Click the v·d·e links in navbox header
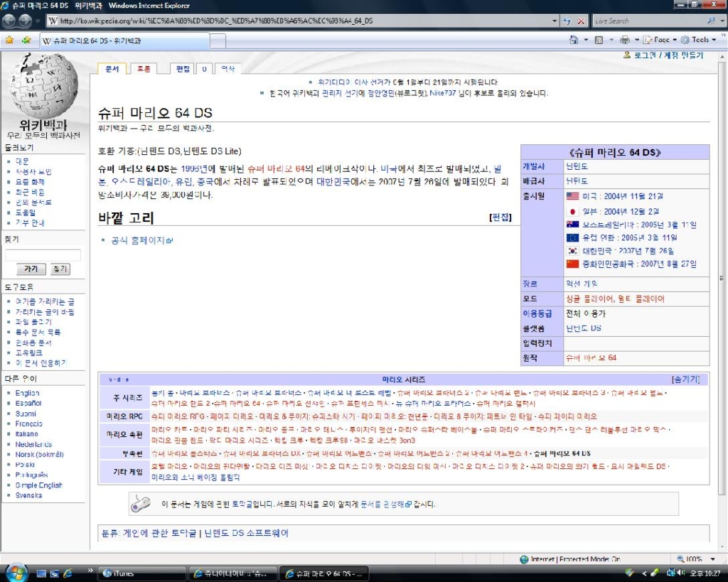 click(x=119, y=379)
